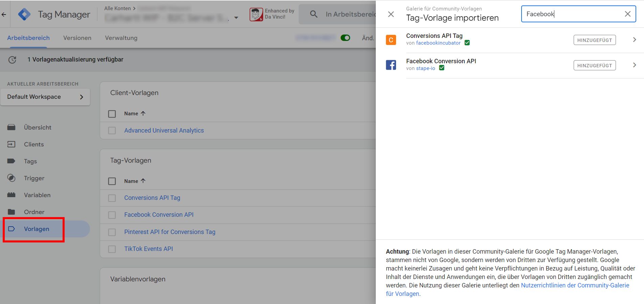Expand Facebook Conversion API gallery entry chevron

635,65
